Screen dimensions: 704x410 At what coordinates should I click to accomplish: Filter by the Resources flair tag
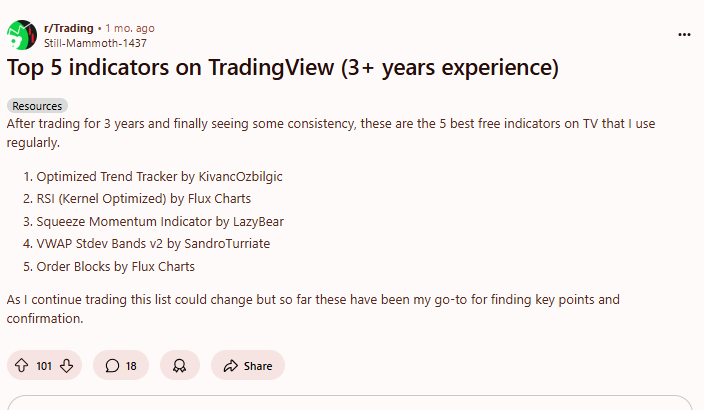37,106
